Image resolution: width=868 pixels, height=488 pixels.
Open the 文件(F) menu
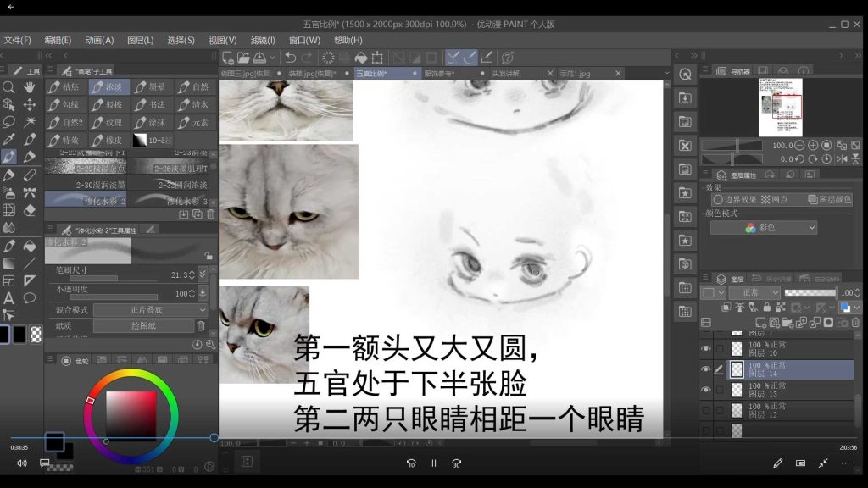point(18,41)
